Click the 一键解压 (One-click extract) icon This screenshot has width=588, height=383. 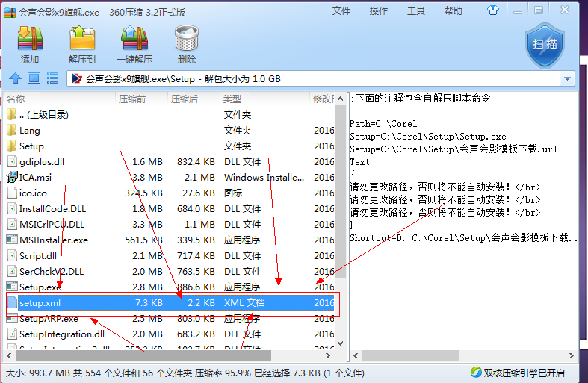134,38
